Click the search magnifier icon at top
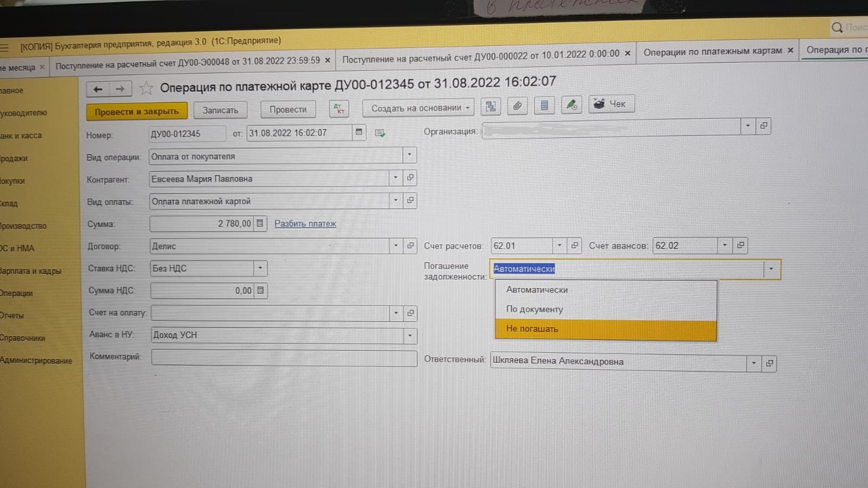The width and height of the screenshot is (868, 488). (837, 27)
